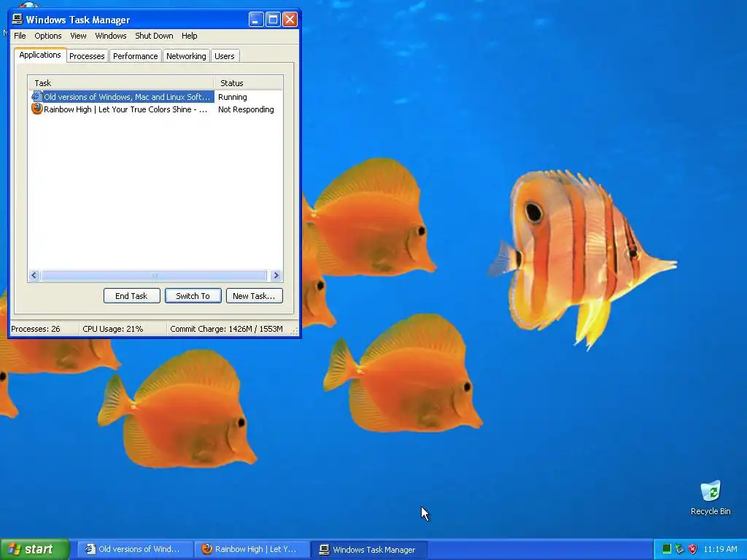The height and width of the screenshot is (560, 747).
Task: Close the Task Manager window
Action: click(x=290, y=20)
